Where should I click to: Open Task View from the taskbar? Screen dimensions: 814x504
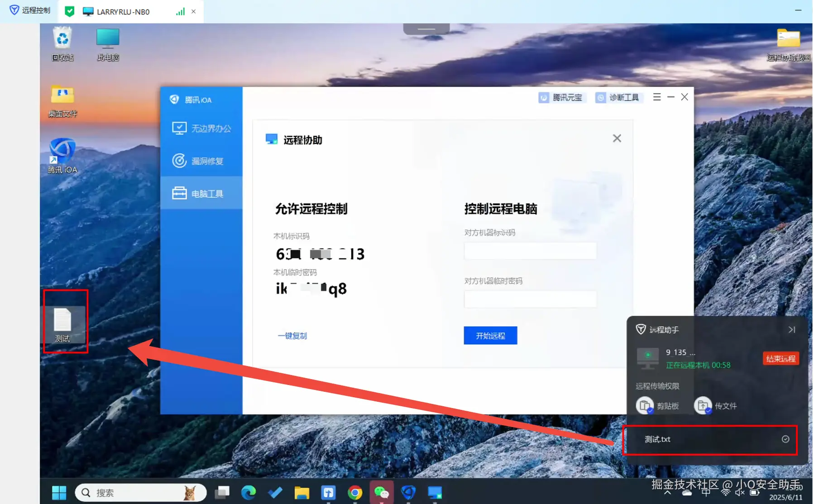pos(222,493)
